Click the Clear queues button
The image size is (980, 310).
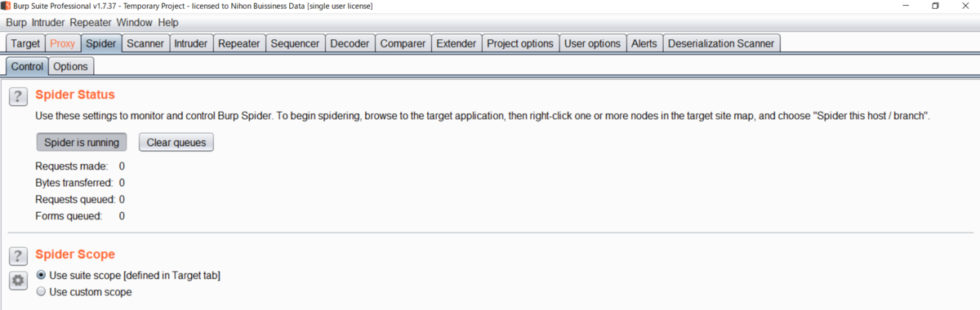tap(176, 142)
